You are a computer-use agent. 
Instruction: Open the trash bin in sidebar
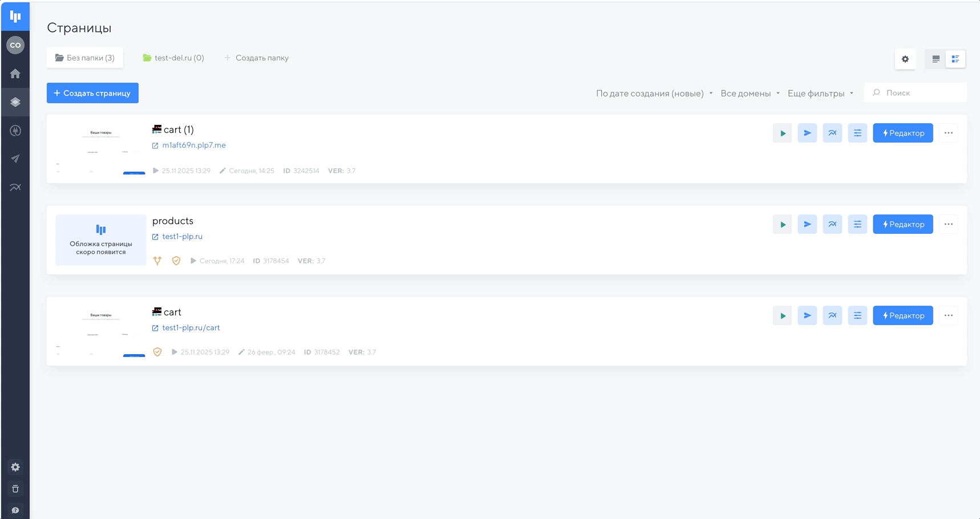pos(15,489)
